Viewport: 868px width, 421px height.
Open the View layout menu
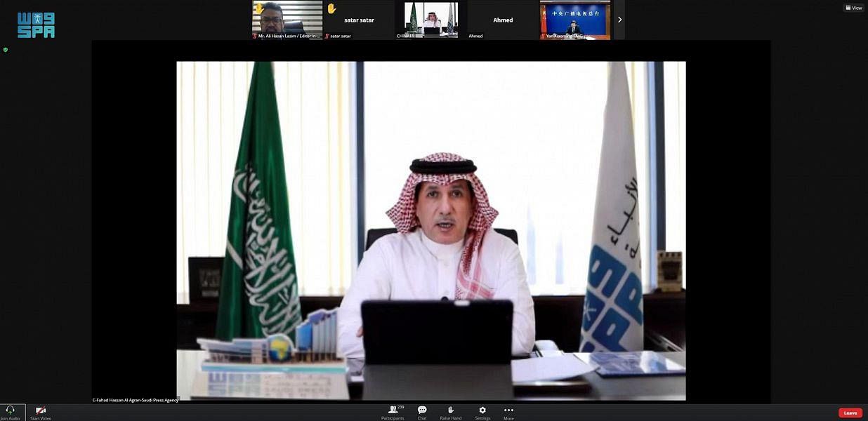click(x=853, y=8)
